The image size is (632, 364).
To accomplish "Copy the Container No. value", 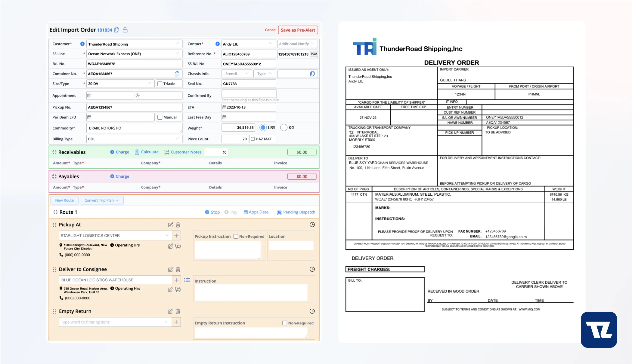I will coord(177,74).
